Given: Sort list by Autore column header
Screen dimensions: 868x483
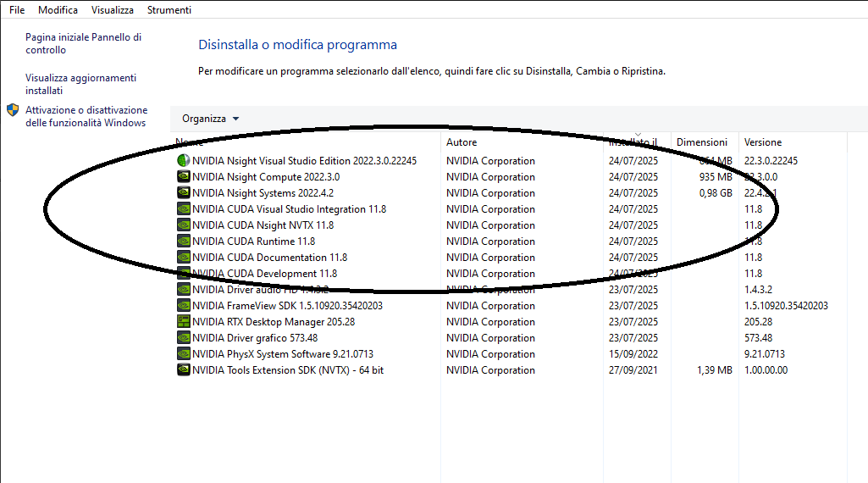Looking at the screenshot, I should coord(462,142).
